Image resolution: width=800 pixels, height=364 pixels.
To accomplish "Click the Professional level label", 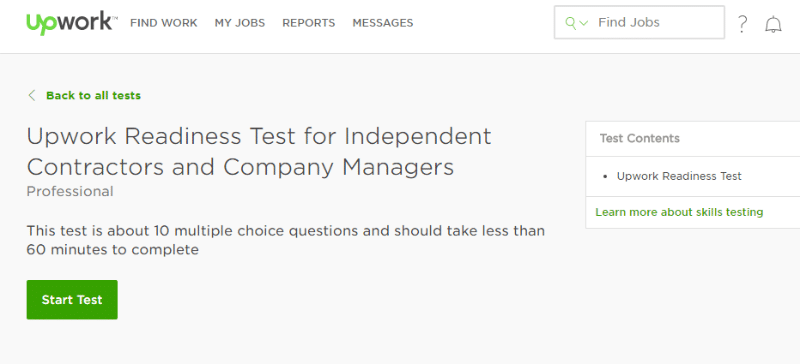I will 70,191.
